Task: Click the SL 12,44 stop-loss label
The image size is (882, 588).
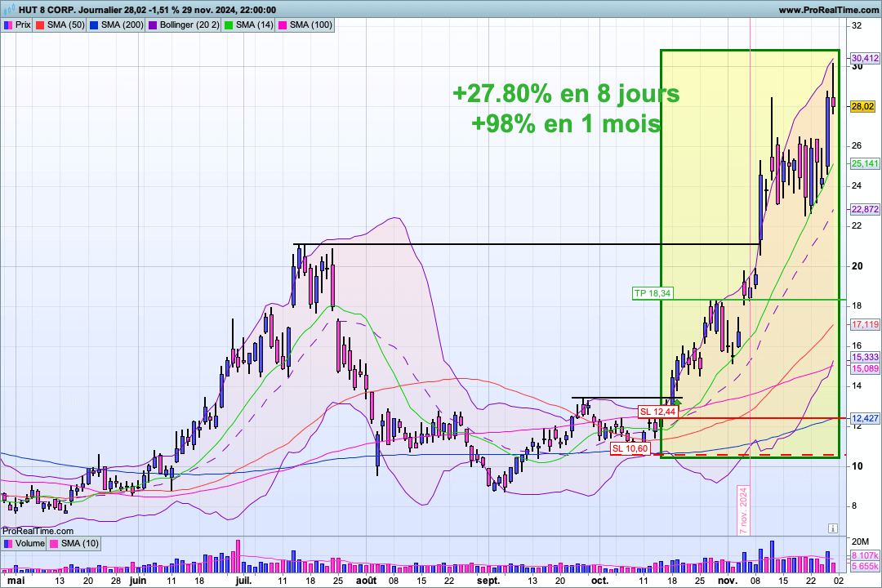Action: [x=657, y=412]
